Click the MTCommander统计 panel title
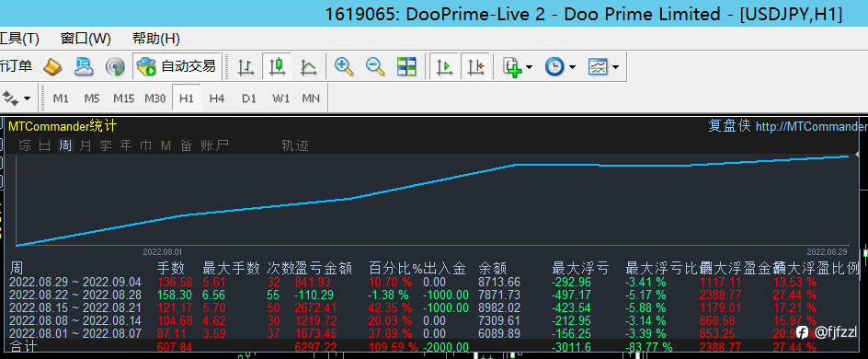The width and height of the screenshot is (868, 359). click(63, 126)
